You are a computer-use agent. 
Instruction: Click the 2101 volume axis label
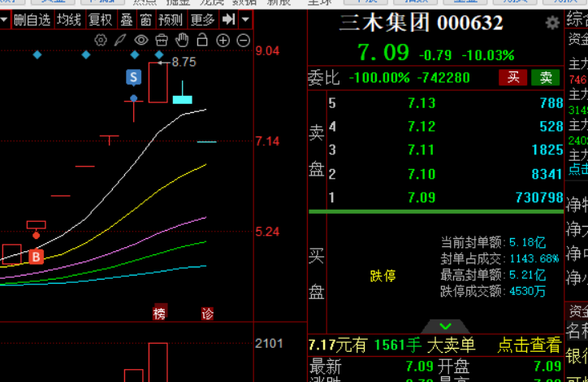coord(269,343)
